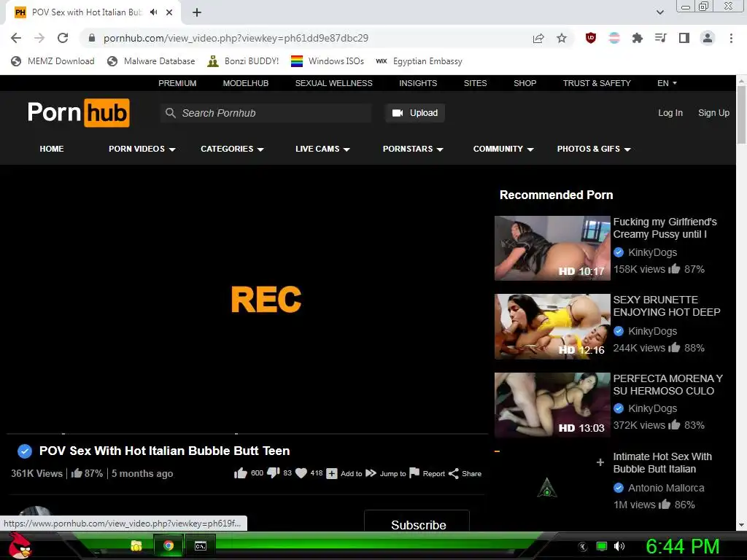
Task: Mute the tab using the speaker icon
Action: pos(153,12)
